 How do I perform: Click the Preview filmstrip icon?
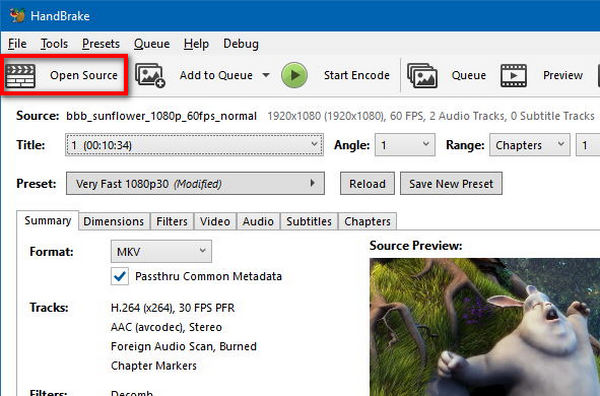tap(514, 75)
